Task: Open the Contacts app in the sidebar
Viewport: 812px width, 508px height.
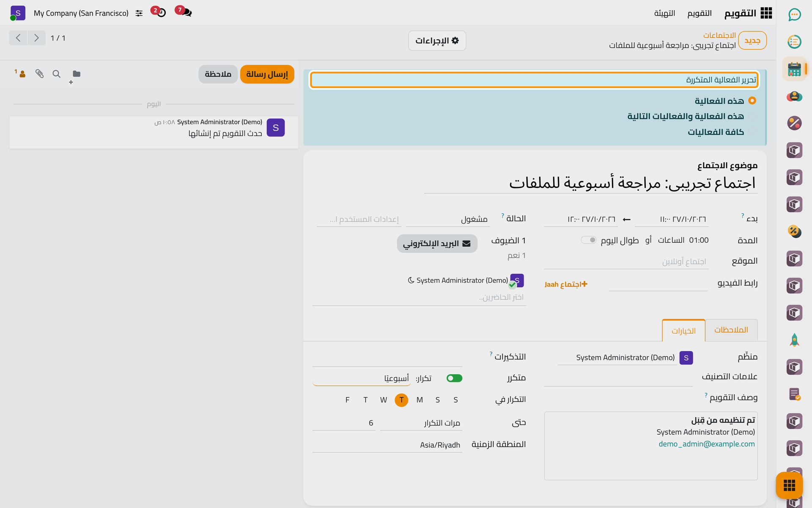Action: [794, 96]
